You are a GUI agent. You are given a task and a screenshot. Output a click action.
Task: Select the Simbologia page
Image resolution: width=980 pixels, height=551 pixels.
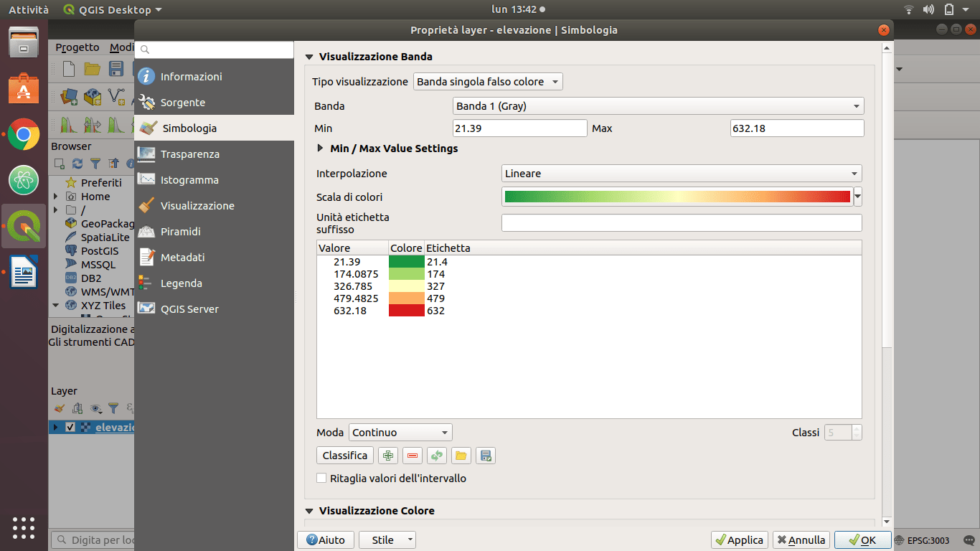pyautogui.click(x=214, y=128)
